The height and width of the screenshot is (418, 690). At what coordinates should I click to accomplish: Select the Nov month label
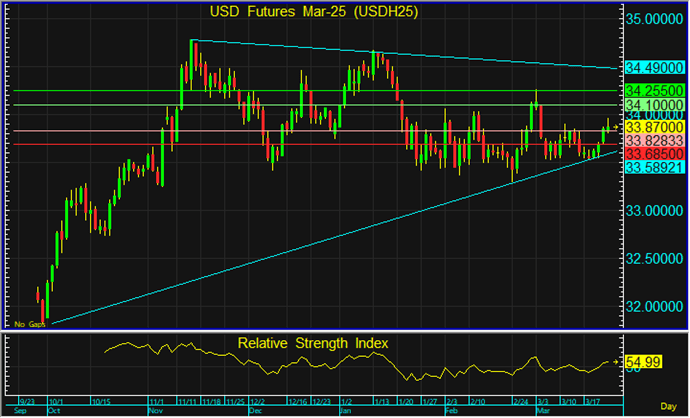coord(155,410)
